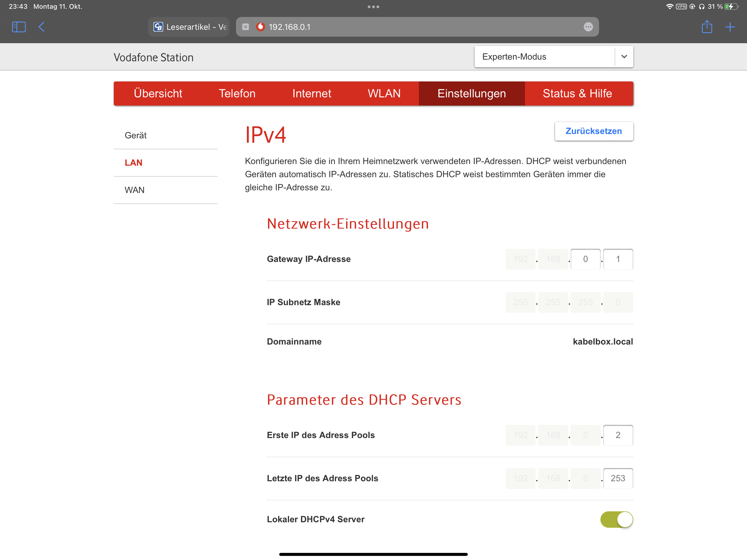The width and height of the screenshot is (747, 560).
Task: Disable the Lokaler DHCPv4 Server toggle
Action: pos(616,519)
